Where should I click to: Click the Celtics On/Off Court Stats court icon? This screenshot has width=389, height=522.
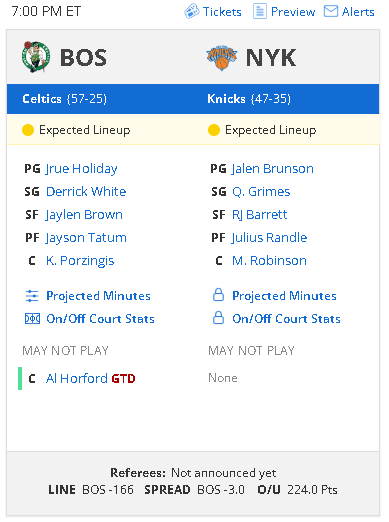(x=32, y=319)
